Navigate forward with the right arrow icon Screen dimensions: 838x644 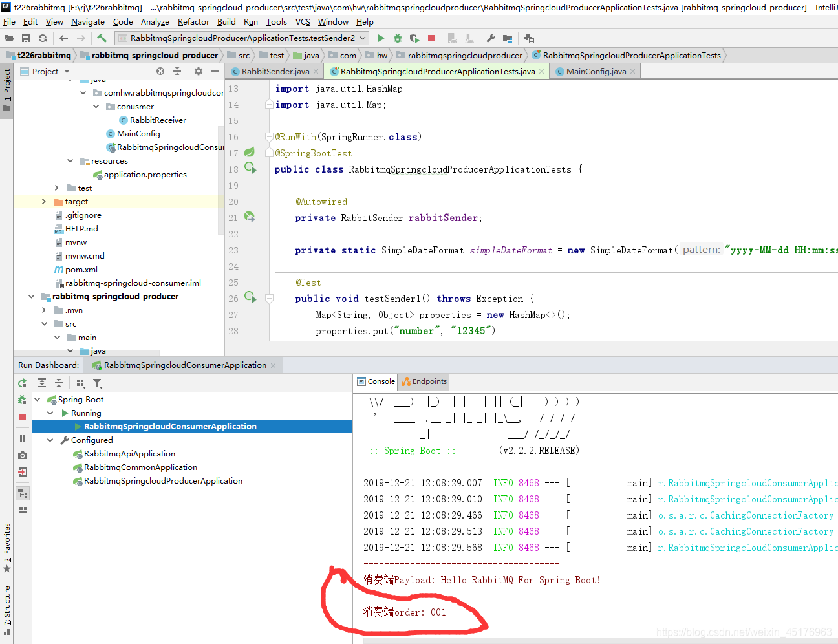pyautogui.click(x=81, y=38)
